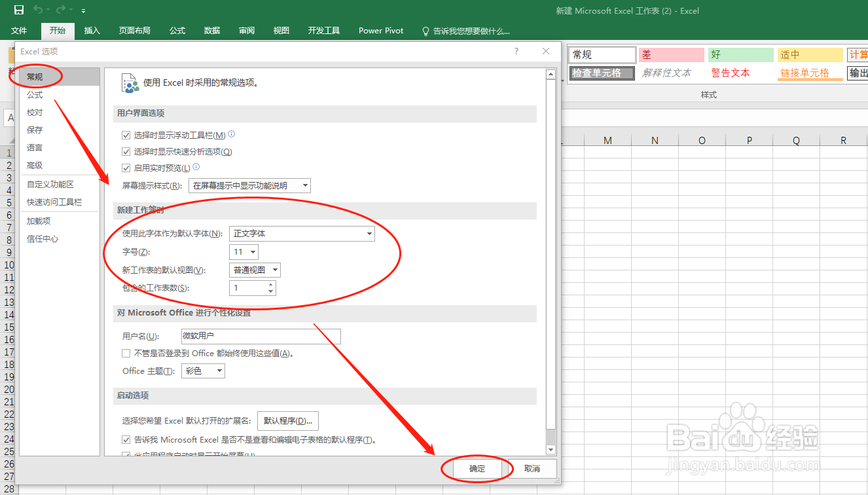Image resolution: width=868 pixels, height=495 pixels.
Task: Switch to the 插入 ribbon tab
Action: [x=92, y=31]
